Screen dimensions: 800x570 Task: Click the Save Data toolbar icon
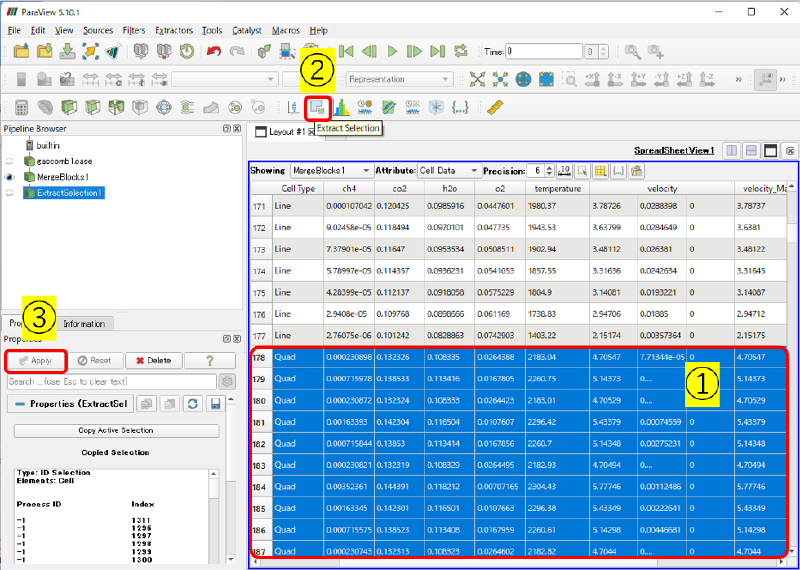tap(66, 51)
